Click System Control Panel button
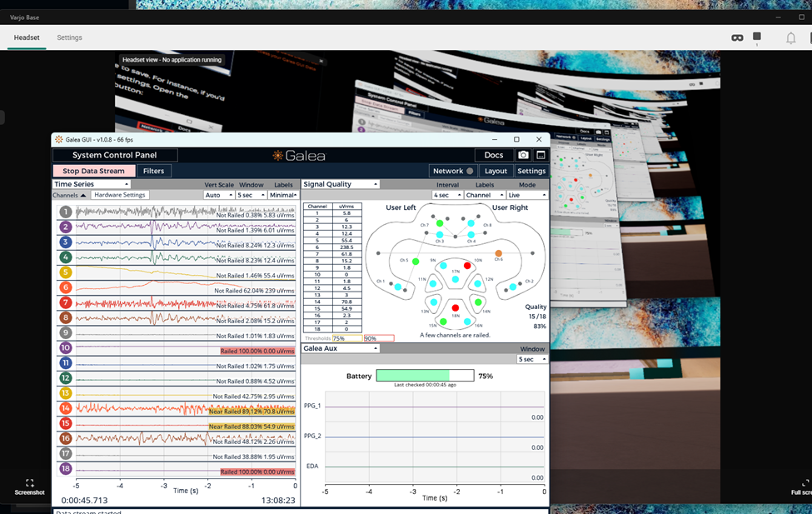Viewport: 812px width, 514px height. [x=115, y=155]
